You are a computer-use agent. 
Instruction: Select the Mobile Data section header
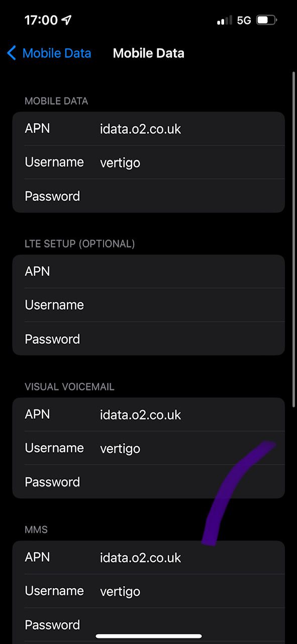coord(56,101)
